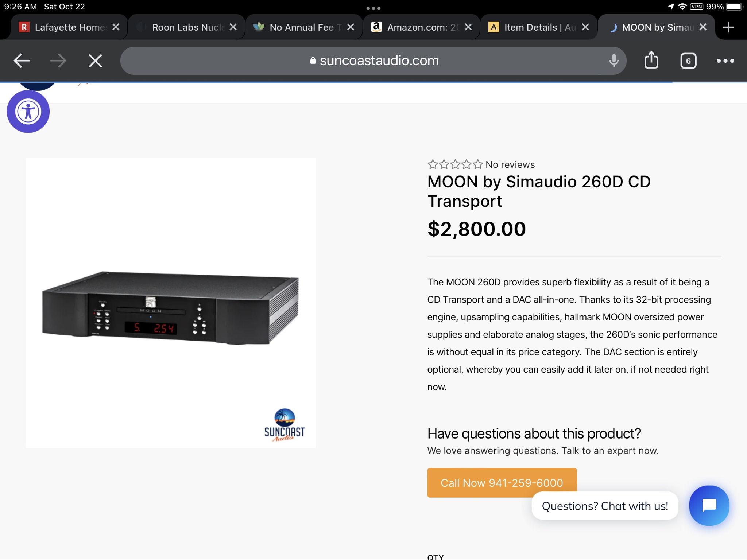Switch to Lafayette Homes tab
747x560 pixels.
pos(66,27)
